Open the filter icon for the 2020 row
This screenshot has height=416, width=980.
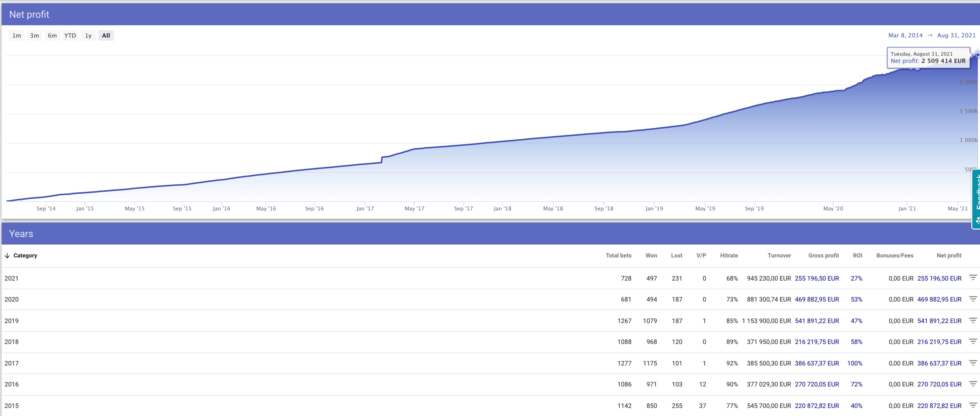pyautogui.click(x=973, y=299)
